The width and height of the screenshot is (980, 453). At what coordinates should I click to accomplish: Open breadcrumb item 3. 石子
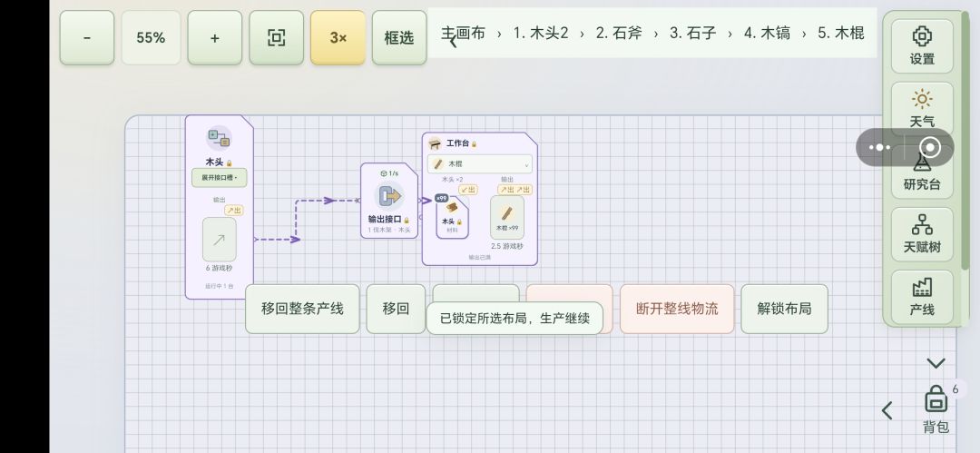693,34
